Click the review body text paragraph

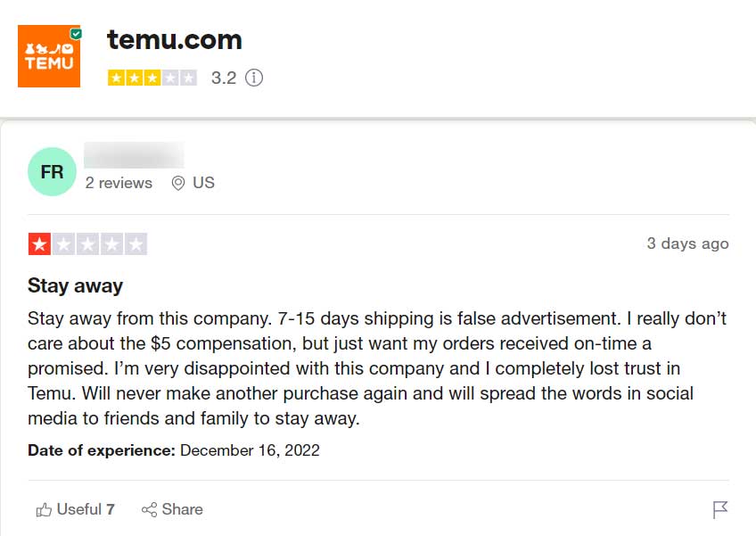(x=374, y=368)
